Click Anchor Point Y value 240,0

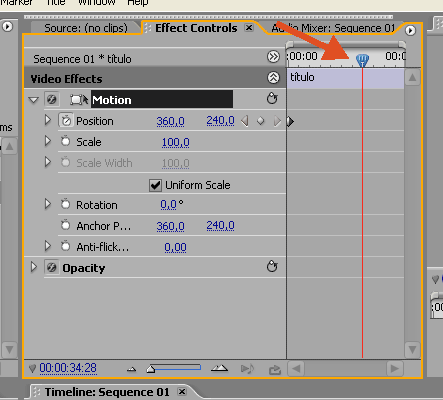220,226
